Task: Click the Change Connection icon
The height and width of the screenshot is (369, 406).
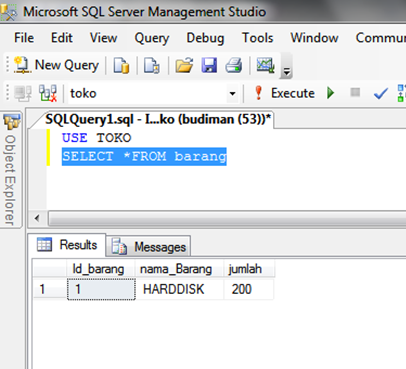Action: click(x=48, y=93)
